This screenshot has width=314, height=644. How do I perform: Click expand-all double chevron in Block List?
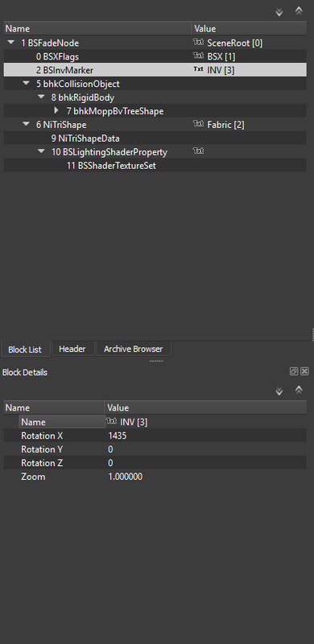coord(279,12)
